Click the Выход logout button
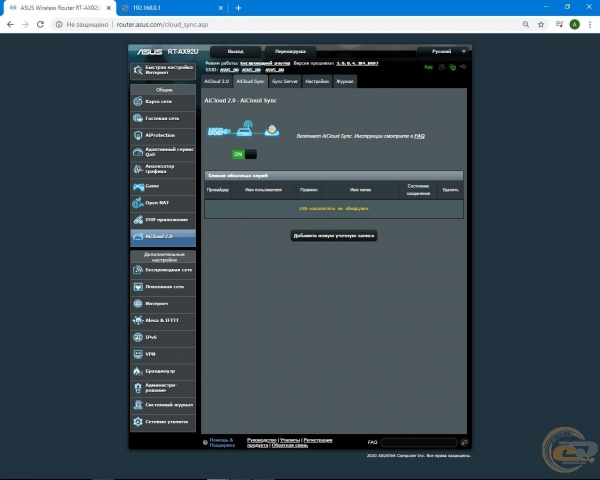The height and width of the screenshot is (480, 600). point(235,51)
